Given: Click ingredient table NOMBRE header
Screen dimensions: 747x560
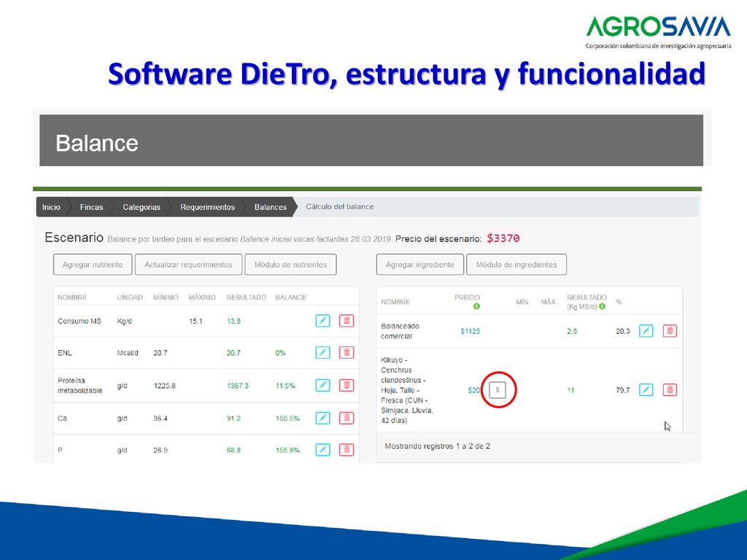Looking at the screenshot, I should pos(395,302).
